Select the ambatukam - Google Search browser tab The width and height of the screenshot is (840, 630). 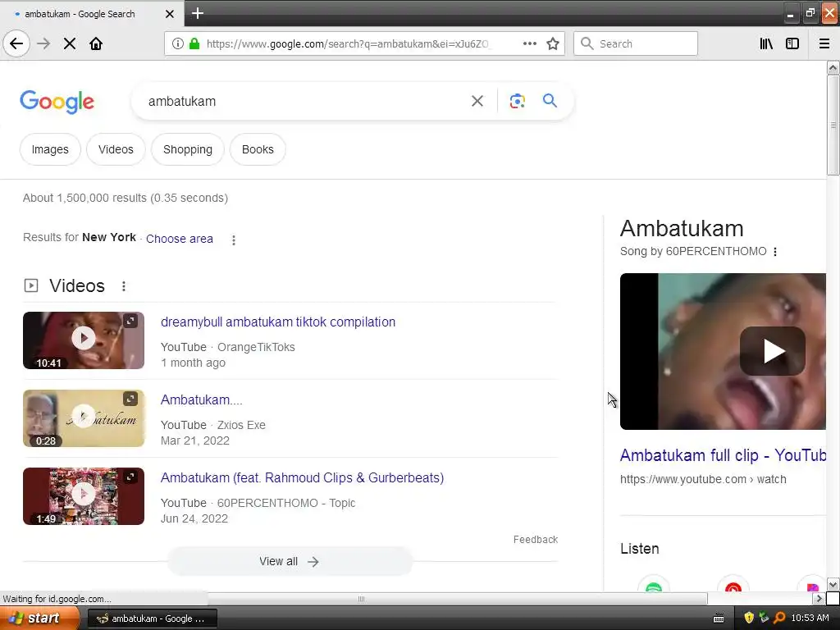tap(92, 13)
